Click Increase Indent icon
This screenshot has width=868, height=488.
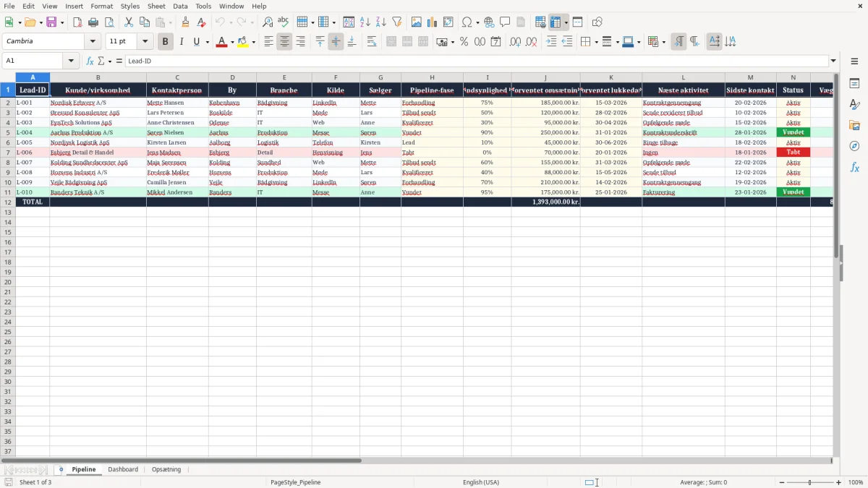click(x=551, y=42)
